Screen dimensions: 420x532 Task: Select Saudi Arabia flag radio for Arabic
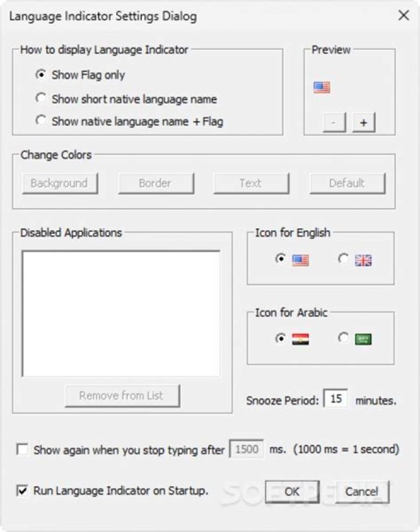(x=343, y=338)
